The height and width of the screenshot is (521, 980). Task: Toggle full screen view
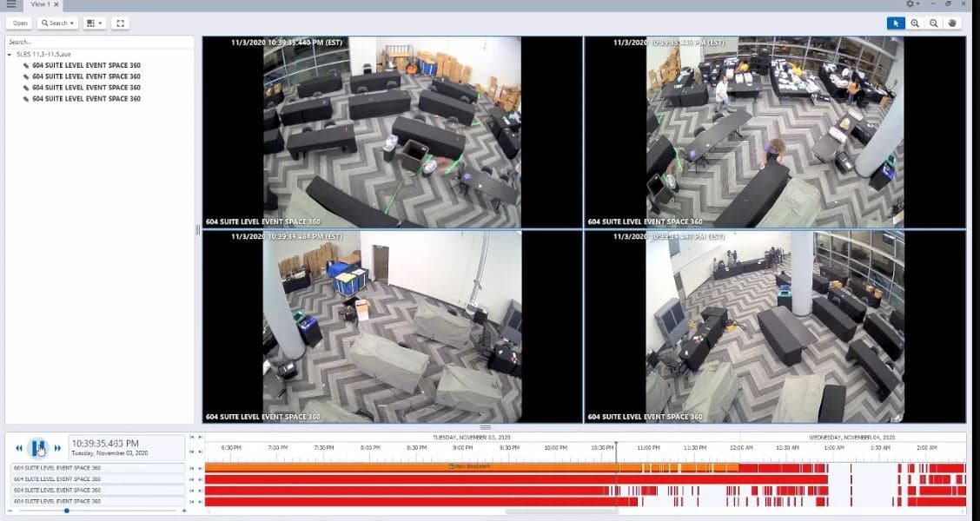[x=120, y=23]
